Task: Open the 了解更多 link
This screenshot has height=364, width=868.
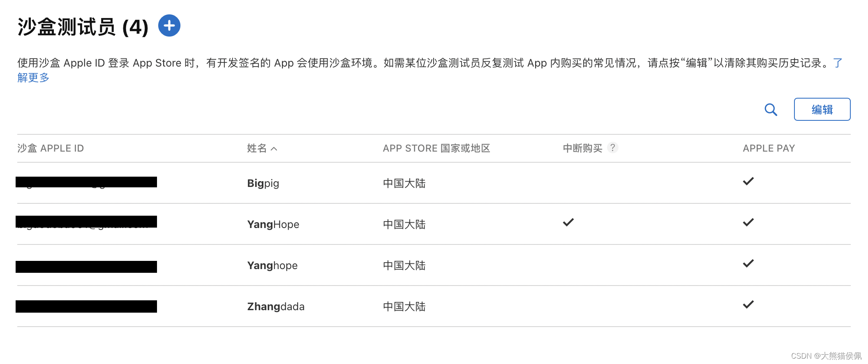Action: coord(33,78)
